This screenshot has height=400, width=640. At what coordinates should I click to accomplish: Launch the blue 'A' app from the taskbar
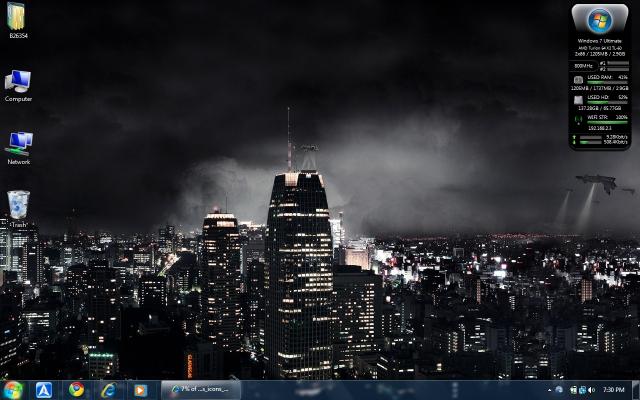44,390
